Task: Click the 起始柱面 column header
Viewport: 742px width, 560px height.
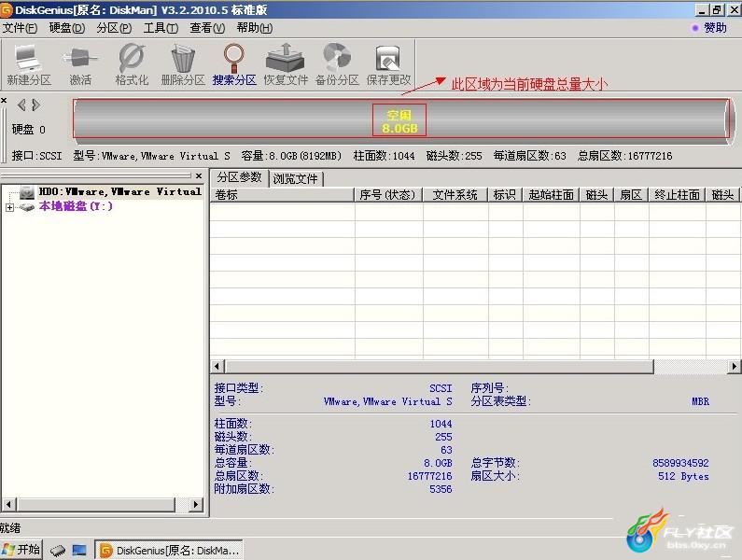Action: tap(552, 194)
